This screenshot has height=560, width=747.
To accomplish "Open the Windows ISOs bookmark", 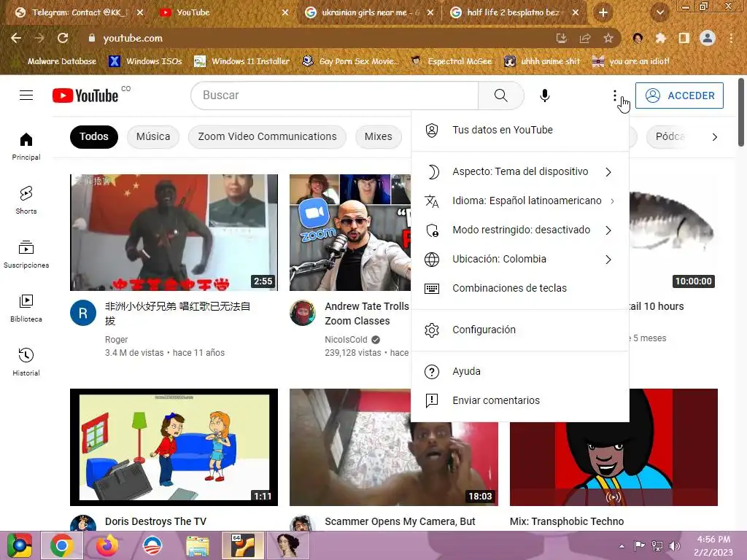I will tap(146, 61).
